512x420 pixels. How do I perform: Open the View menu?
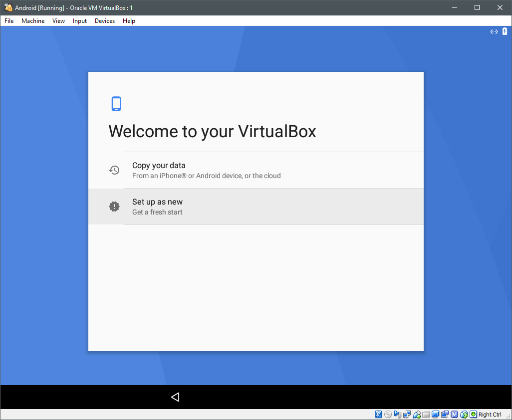pos(58,21)
